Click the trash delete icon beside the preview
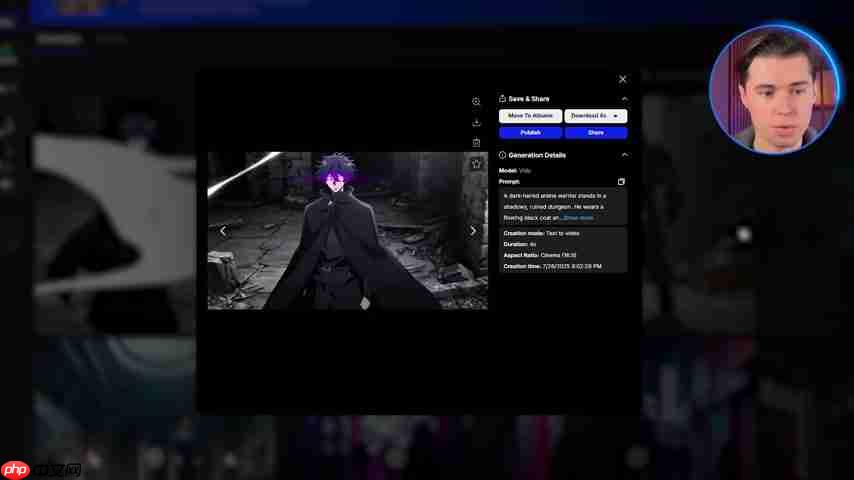Screen dimensions: 854x480 tap(476, 143)
